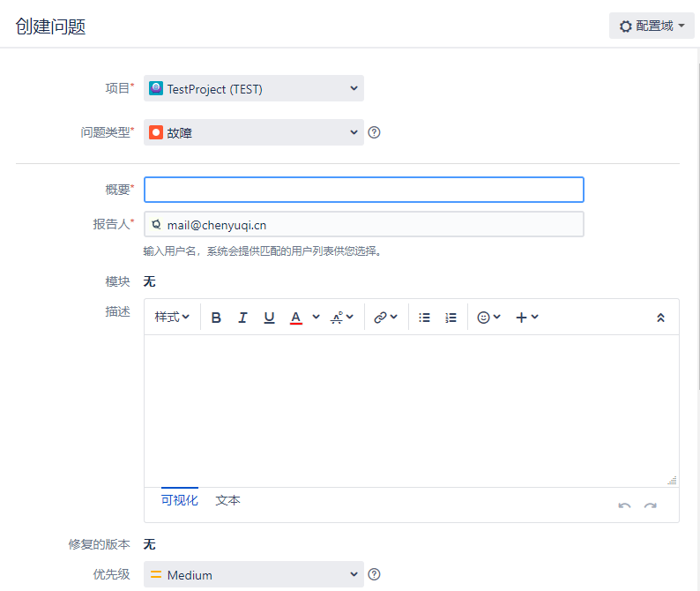The height and width of the screenshot is (591, 700).
Task: Open the emoji picker in toolbar
Action: [488, 318]
